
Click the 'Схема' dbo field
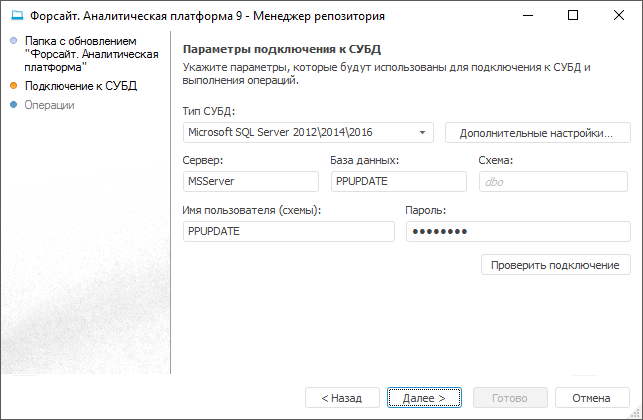coord(552,181)
